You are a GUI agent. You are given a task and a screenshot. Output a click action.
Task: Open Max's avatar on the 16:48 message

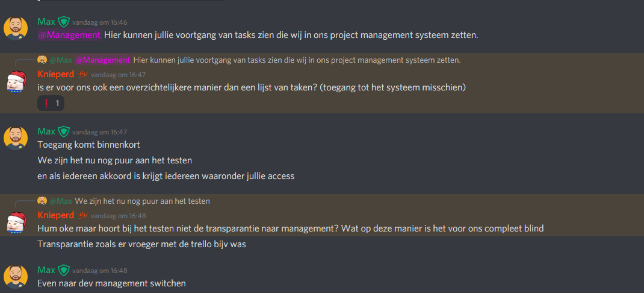point(16,276)
